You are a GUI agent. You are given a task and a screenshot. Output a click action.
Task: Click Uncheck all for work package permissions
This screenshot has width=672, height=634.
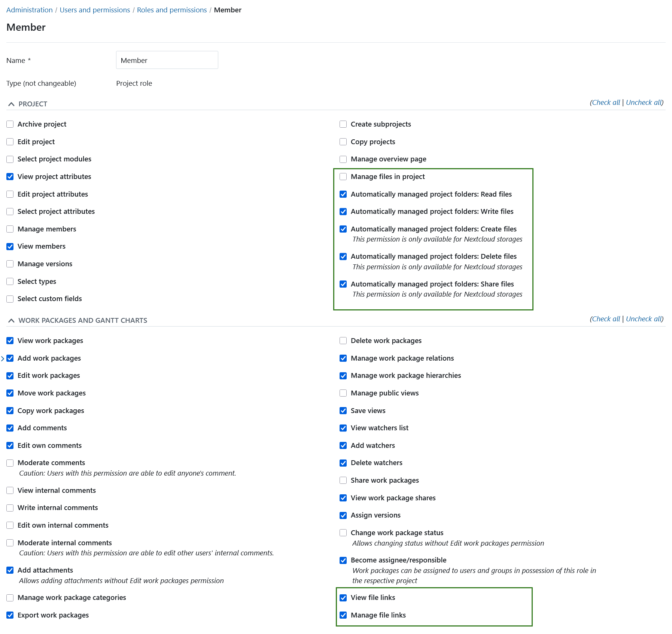tap(643, 319)
